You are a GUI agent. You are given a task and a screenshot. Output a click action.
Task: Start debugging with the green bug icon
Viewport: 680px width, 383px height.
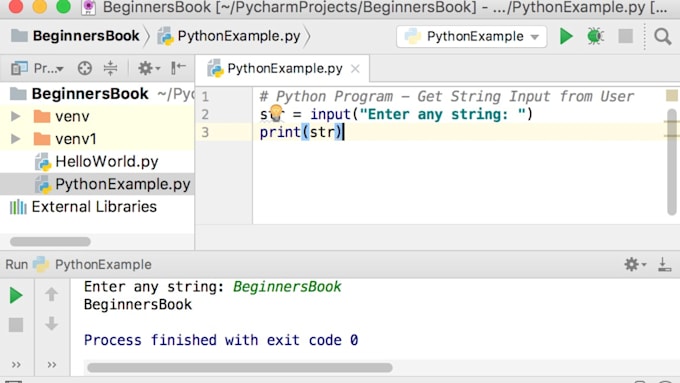(595, 36)
